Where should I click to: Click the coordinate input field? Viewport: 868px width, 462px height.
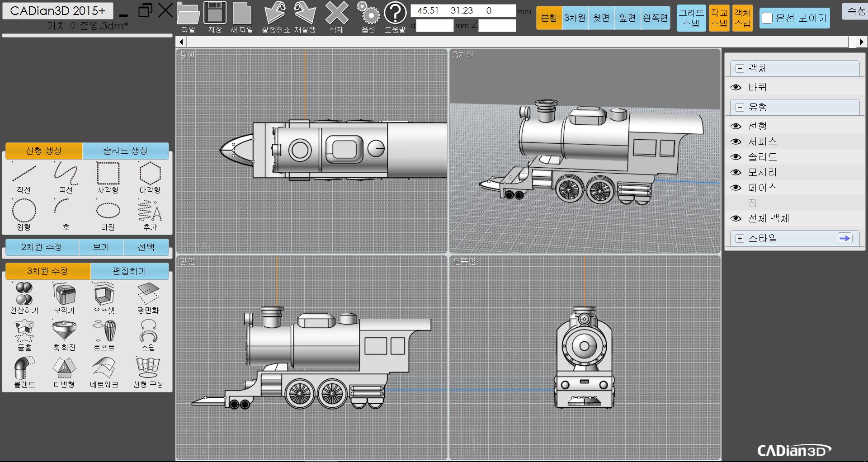point(463,10)
